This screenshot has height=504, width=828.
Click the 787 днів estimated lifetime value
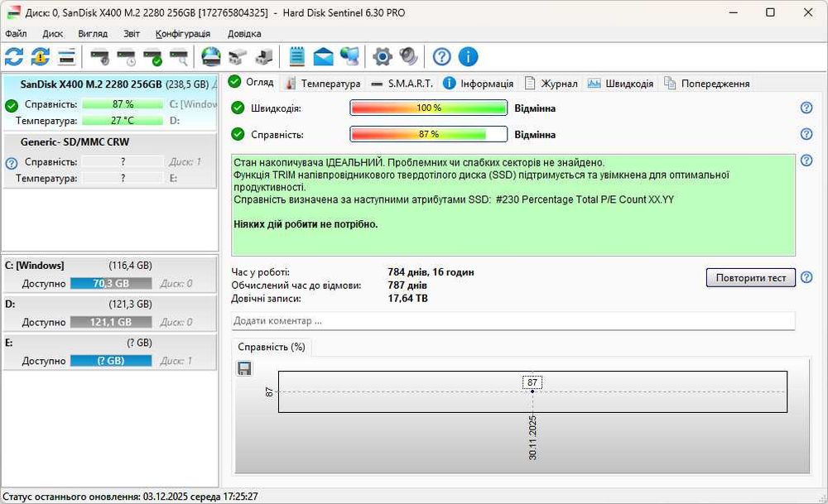point(407,286)
